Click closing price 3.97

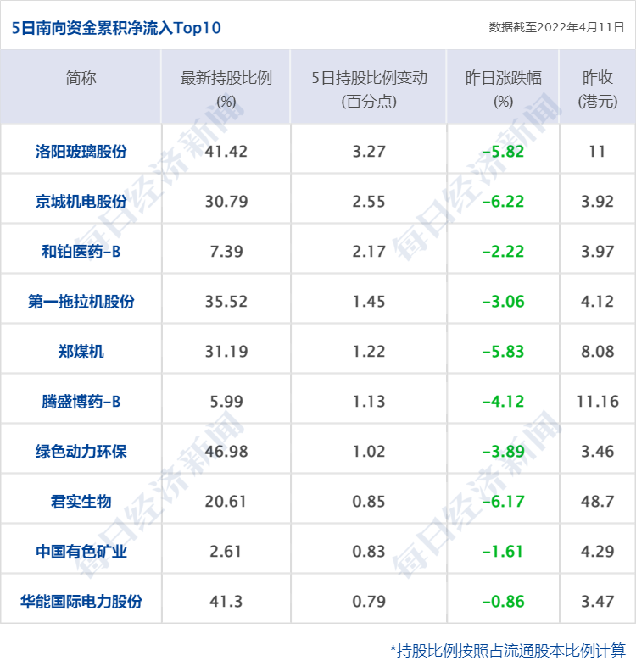[x=597, y=252]
